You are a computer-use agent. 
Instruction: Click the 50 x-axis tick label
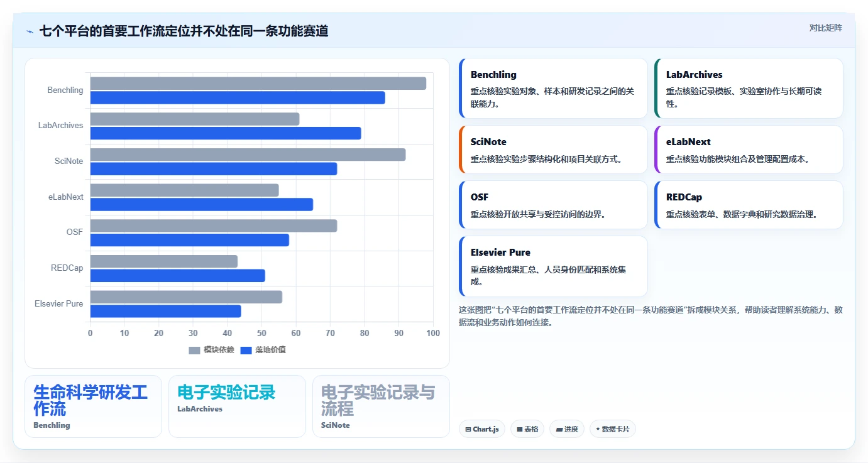pos(261,333)
